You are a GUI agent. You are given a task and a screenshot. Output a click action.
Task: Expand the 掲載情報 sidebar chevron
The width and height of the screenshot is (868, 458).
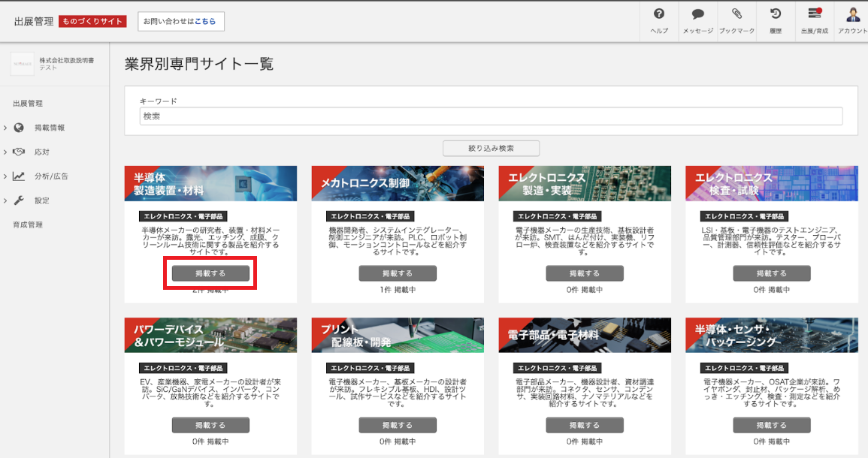coord(5,126)
